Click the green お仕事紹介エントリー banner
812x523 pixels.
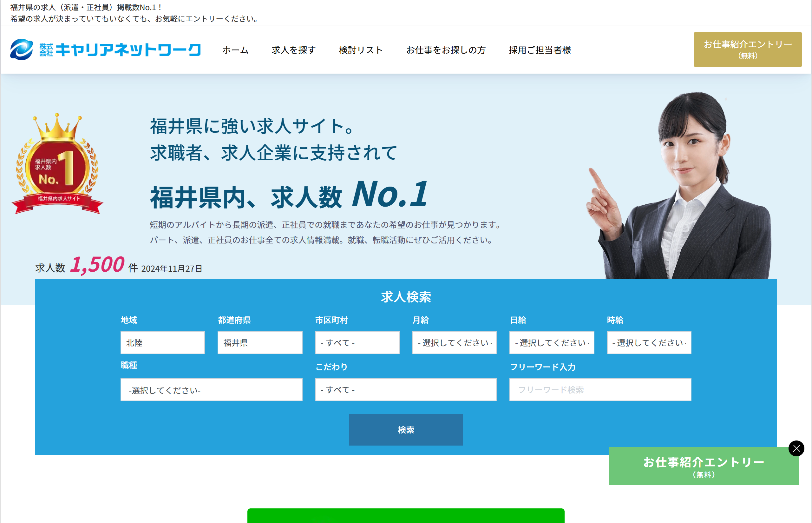click(704, 466)
